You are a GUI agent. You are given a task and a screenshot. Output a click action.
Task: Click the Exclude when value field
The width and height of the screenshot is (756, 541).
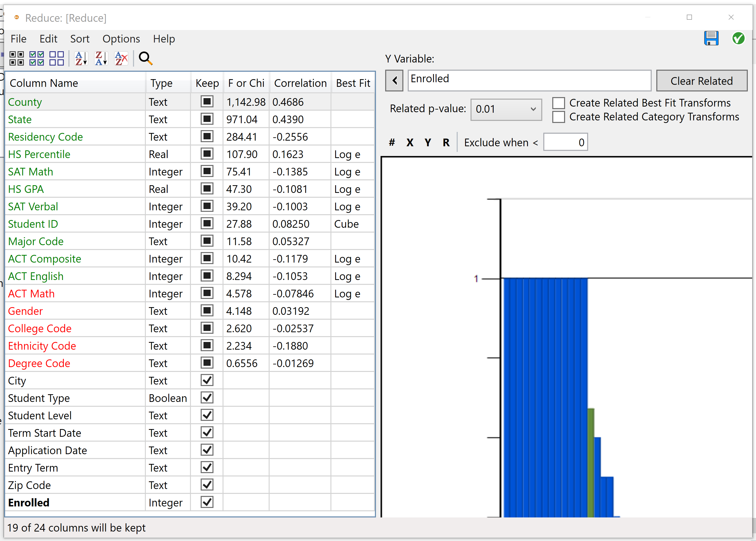(x=565, y=142)
